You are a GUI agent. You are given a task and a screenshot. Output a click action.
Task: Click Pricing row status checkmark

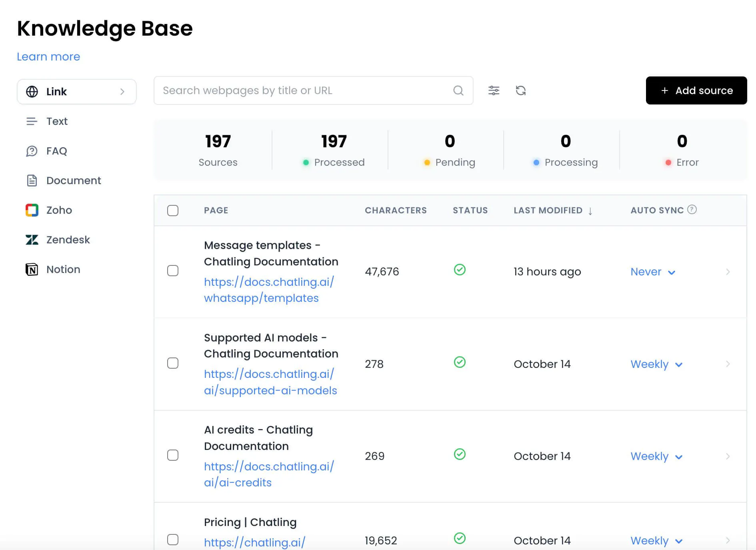point(460,538)
